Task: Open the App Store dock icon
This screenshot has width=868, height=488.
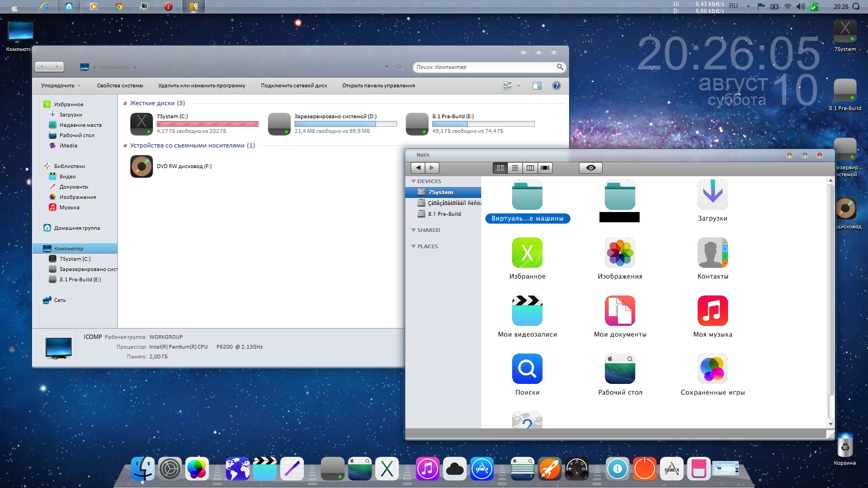Action: click(x=482, y=468)
